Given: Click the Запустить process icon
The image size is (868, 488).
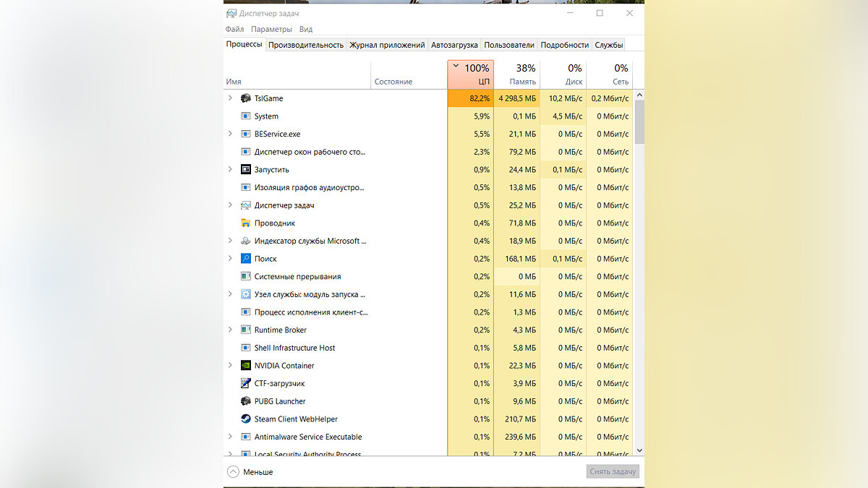Looking at the screenshot, I should tap(246, 170).
